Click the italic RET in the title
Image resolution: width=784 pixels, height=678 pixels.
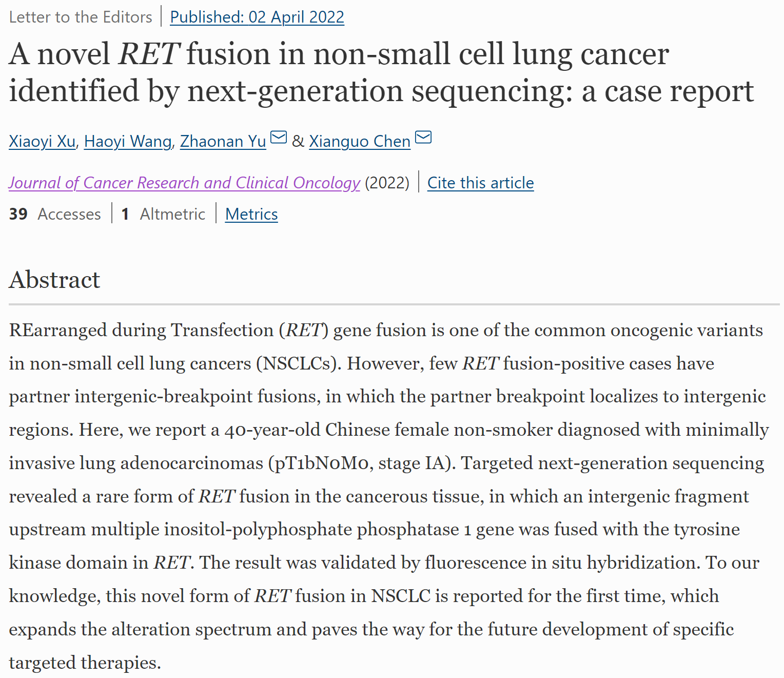pyautogui.click(x=149, y=54)
